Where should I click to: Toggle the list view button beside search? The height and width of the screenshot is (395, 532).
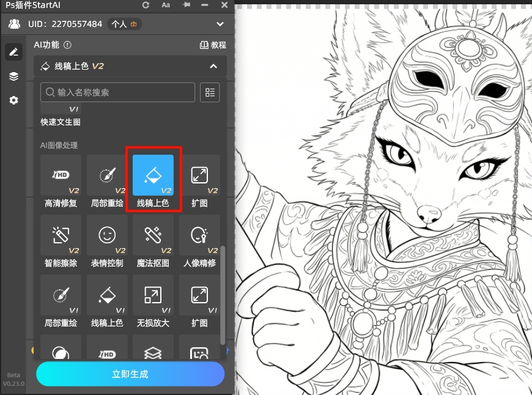[210, 92]
